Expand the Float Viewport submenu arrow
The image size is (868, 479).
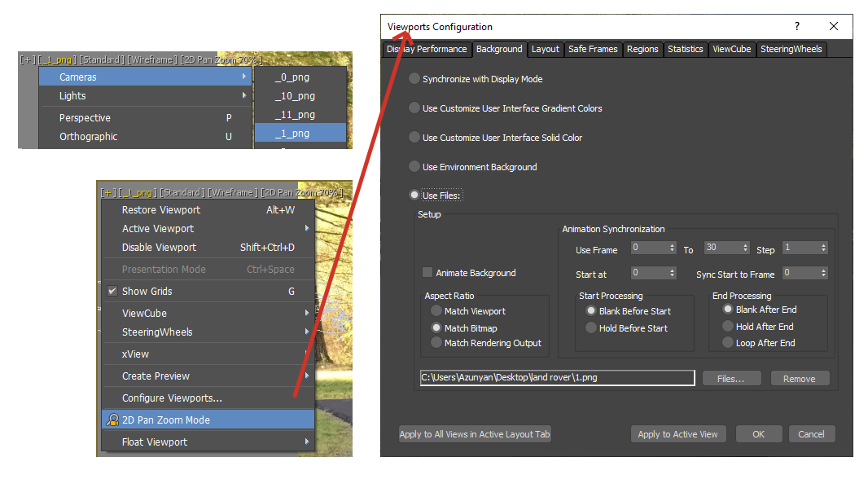[x=307, y=442]
